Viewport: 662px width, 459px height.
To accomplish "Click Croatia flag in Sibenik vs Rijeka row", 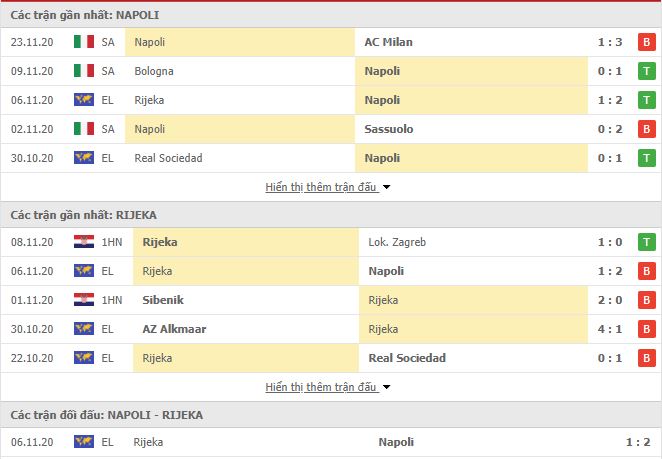I will point(84,300).
